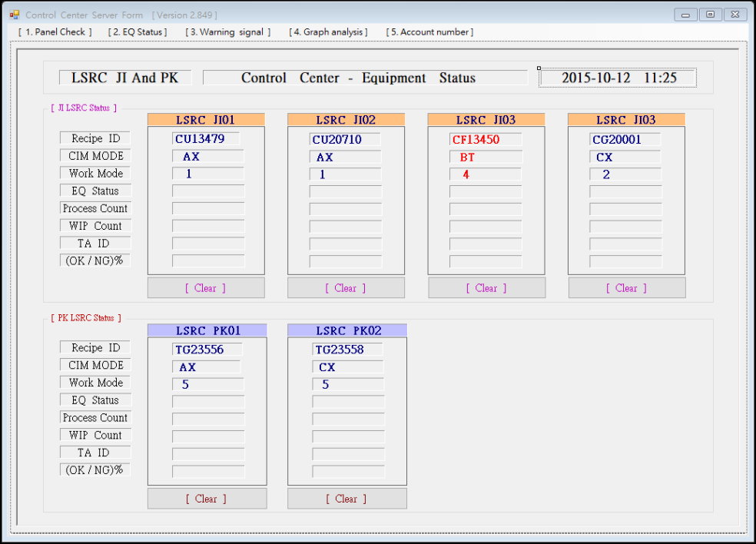The width and height of the screenshot is (756, 544).
Task: Select the Recipe ID field showing CU13479
Action: (x=206, y=139)
